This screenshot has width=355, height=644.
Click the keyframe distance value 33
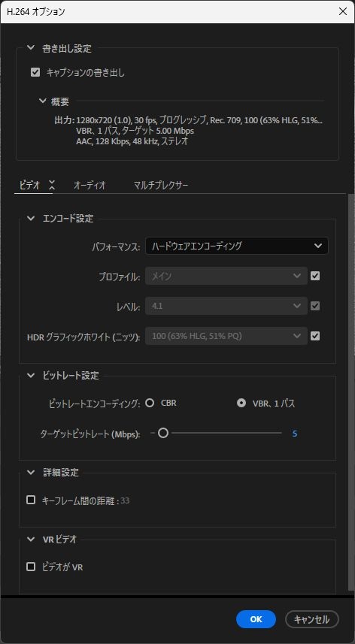click(125, 500)
